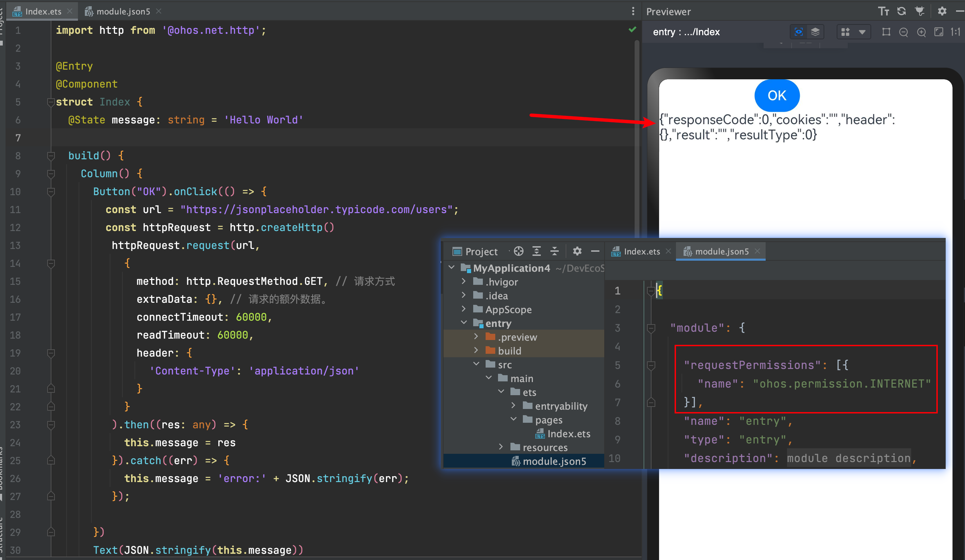
Task: Open Project panel gear options
Action: (577, 251)
